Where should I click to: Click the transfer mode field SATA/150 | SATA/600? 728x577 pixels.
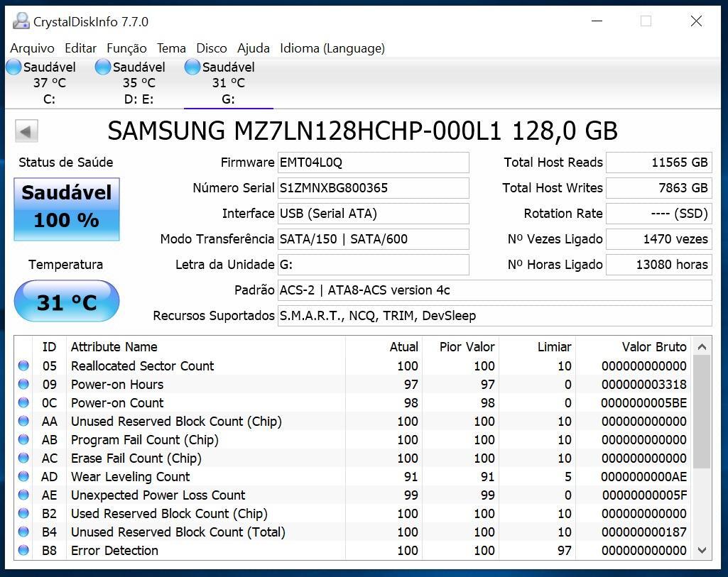click(374, 239)
